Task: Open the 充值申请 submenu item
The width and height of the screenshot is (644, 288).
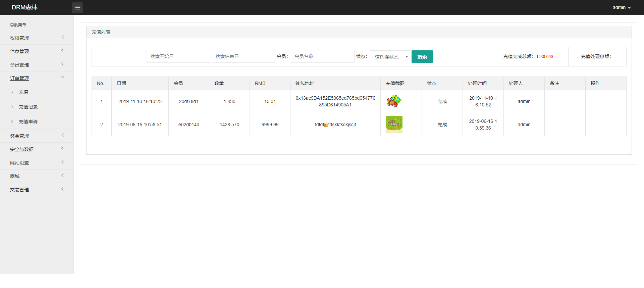Action: point(28,122)
